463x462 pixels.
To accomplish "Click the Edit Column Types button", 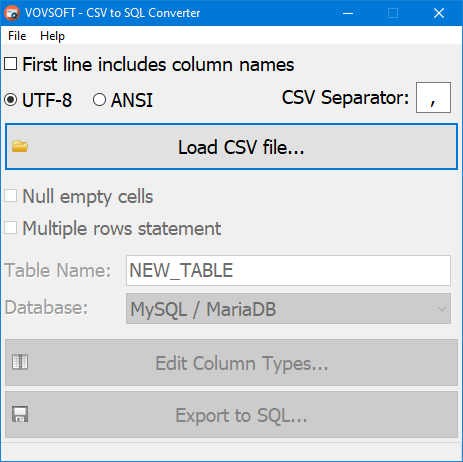I will pos(231,362).
